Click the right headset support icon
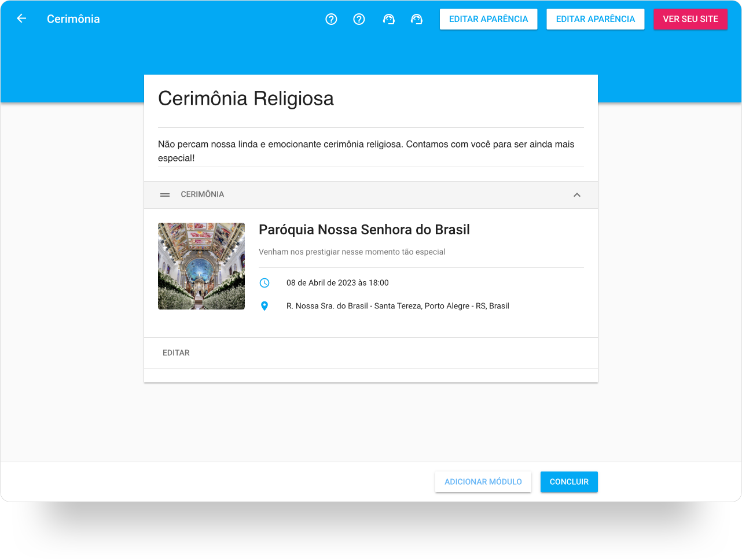Viewport: 742px width, 560px height. pos(416,19)
